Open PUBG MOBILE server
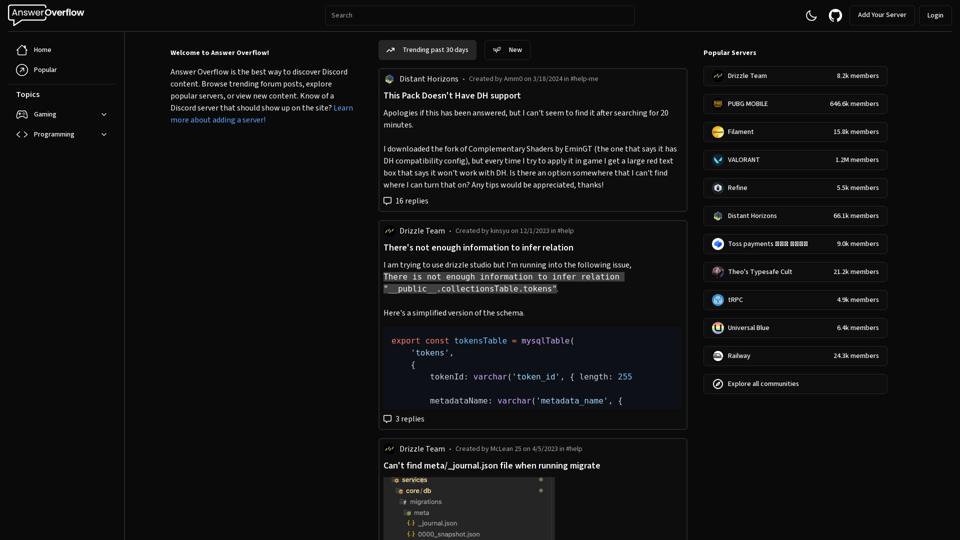The image size is (960, 540). [x=795, y=104]
